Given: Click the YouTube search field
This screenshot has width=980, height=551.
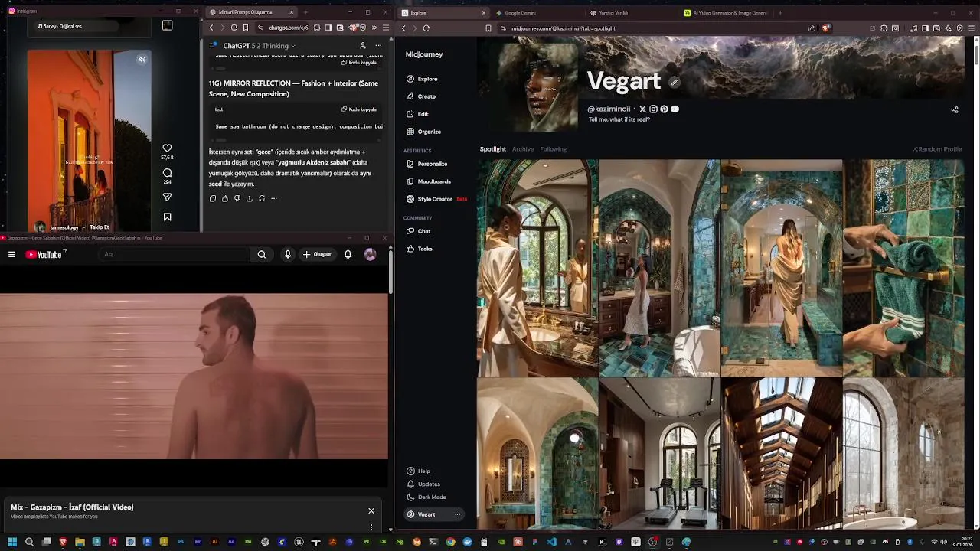Looking at the screenshot, I should click(x=175, y=255).
